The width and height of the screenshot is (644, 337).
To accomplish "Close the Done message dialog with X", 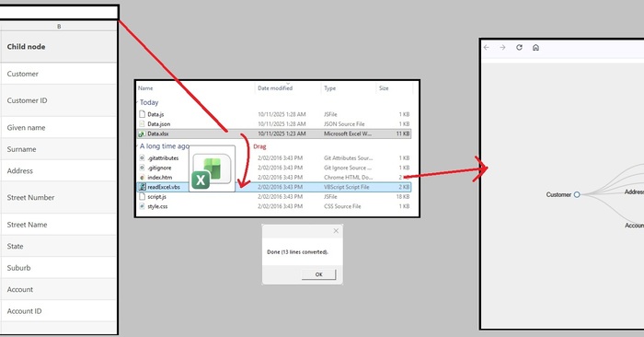I will tap(336, 231).
